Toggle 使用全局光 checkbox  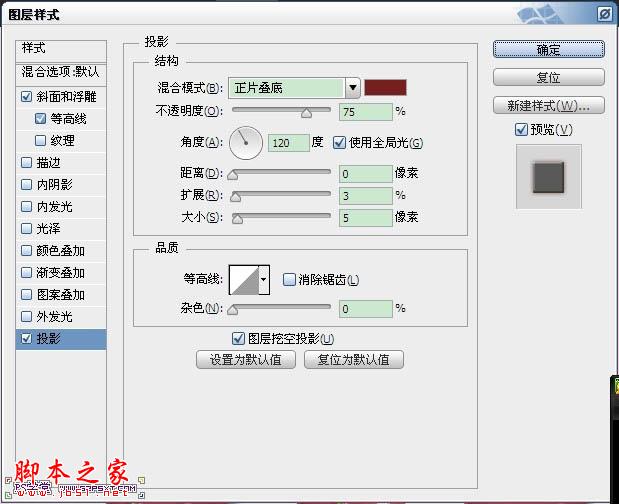[339, 143]
